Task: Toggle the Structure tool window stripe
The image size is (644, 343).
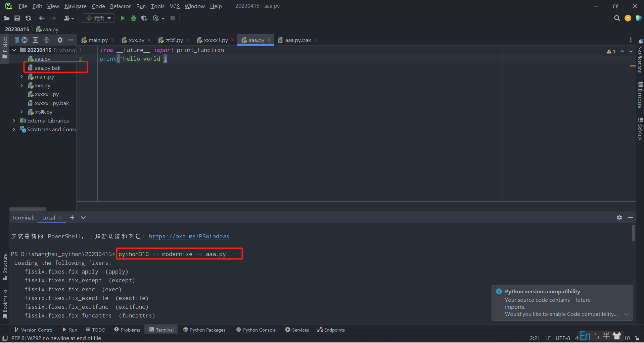Action: 5,267
